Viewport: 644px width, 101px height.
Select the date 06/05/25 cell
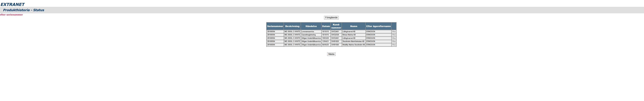[326, 45]
